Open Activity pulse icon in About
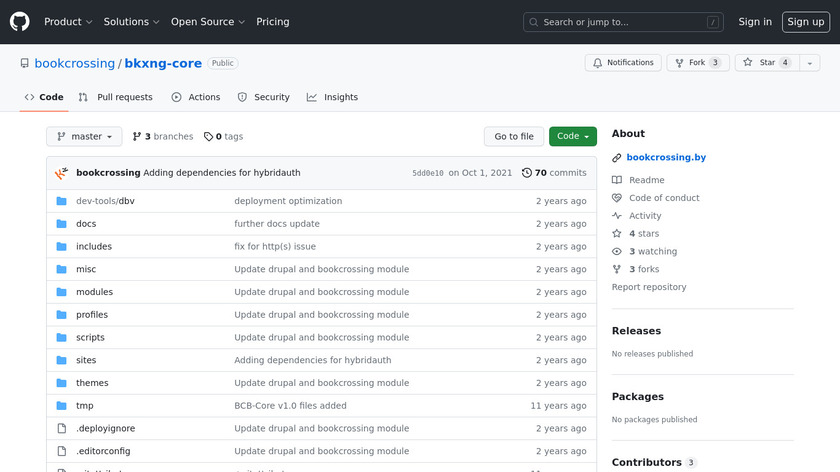The height and width of the screenshot is (472, 840). 617,216
